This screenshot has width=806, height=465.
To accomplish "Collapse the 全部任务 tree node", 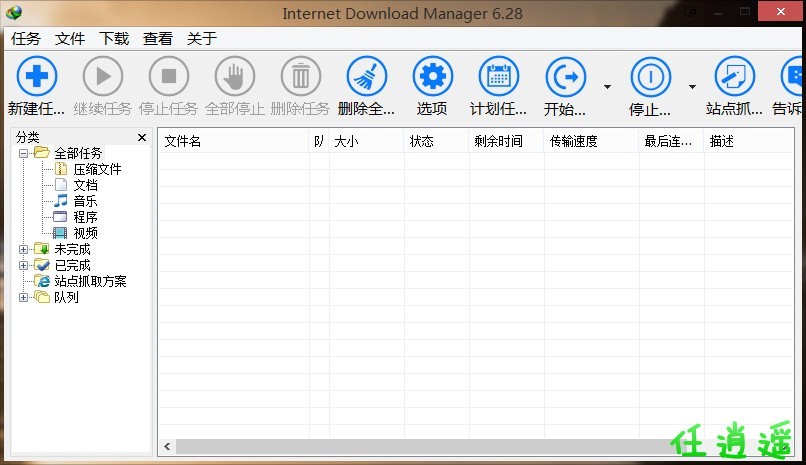I will pos(23,153).
